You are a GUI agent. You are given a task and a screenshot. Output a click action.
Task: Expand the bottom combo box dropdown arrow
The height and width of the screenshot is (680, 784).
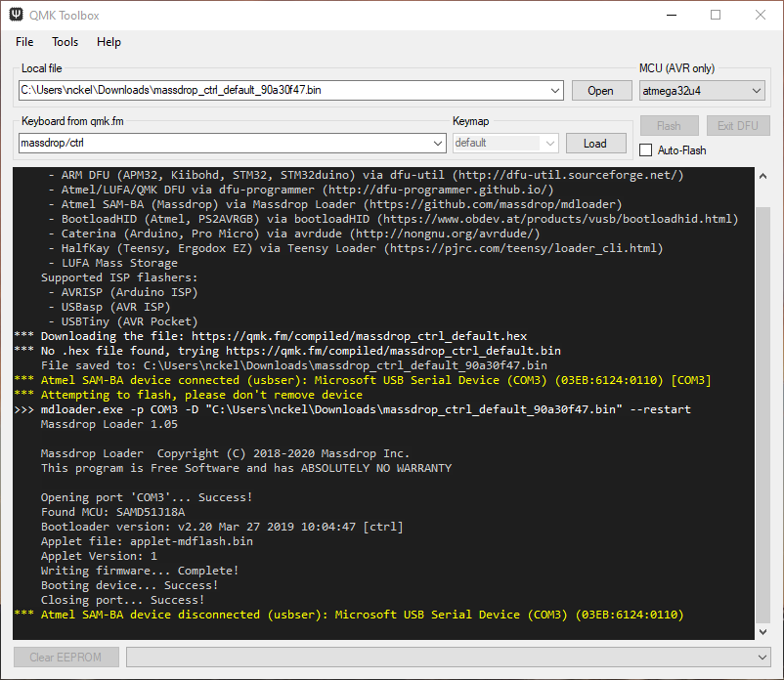(x=762, y=657)
